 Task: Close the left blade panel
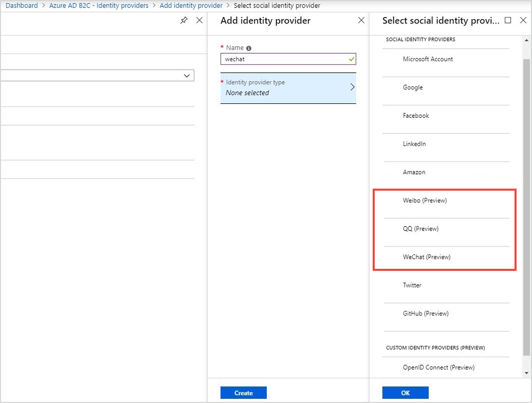pos(200,20)
